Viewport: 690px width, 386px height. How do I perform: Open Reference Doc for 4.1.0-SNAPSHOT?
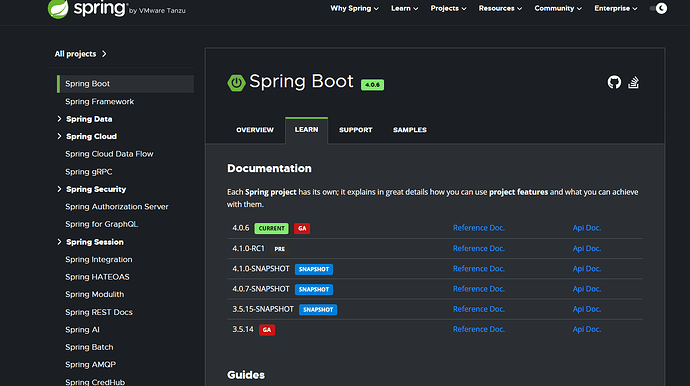tap(479, 268)
